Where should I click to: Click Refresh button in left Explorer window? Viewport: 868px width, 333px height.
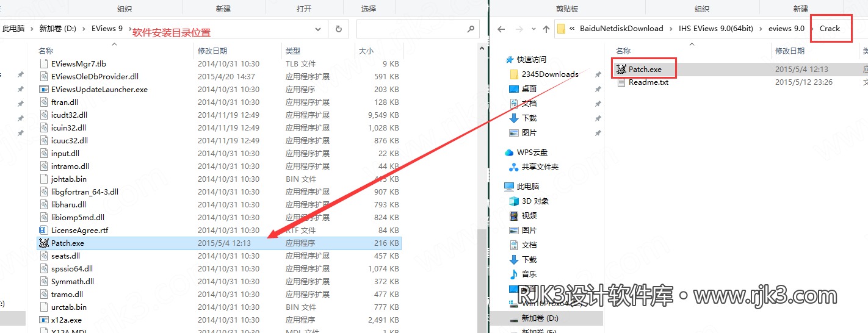[338, 29]
